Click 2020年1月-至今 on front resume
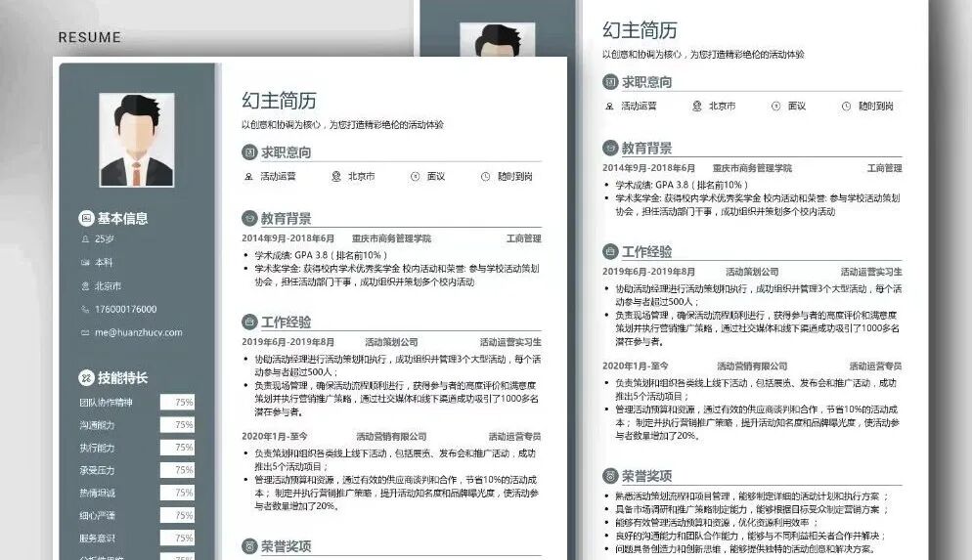Screen dimensions: 972x560 [x=274, y=436]
